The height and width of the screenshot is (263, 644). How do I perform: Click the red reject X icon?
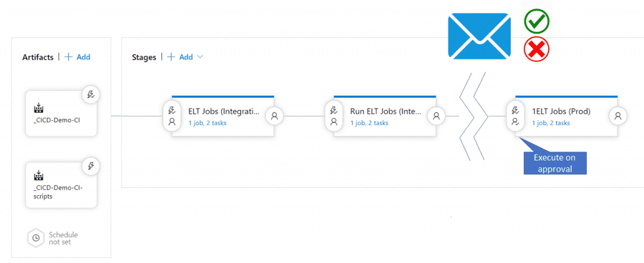point(536,49)
